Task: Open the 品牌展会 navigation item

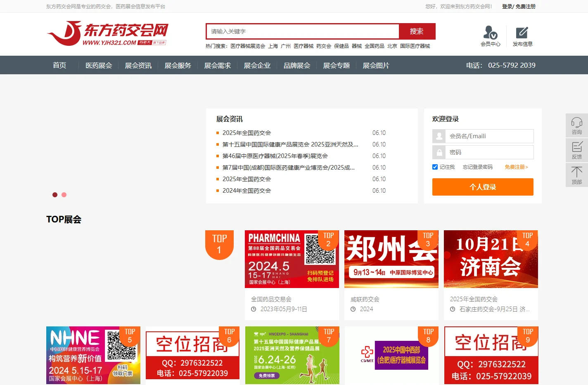Action: (x=297, y=65)
